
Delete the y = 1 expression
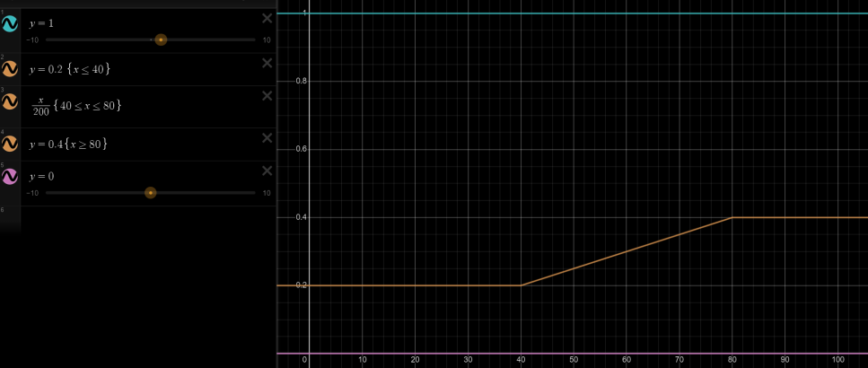pos(267,18)
